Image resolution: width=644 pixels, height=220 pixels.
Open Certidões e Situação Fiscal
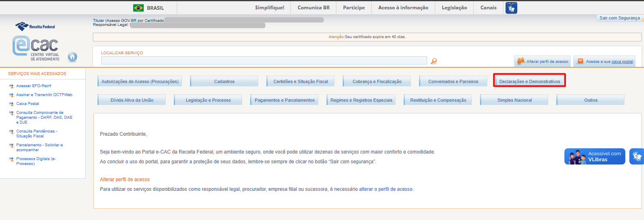pyautogui.click(x=300, y=81)
